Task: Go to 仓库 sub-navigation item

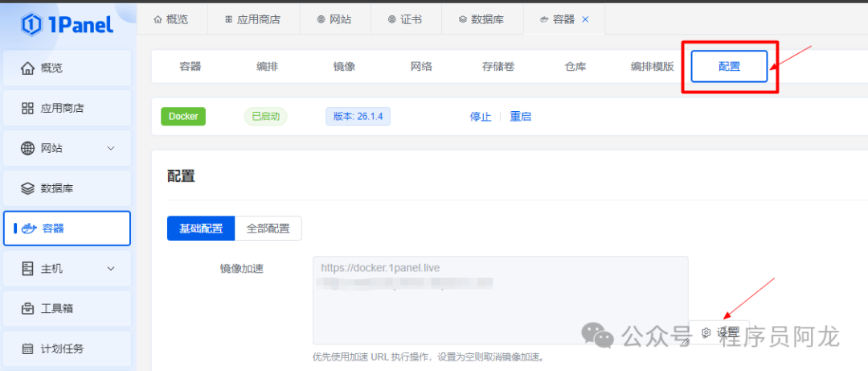Action: tap(575, 67)
